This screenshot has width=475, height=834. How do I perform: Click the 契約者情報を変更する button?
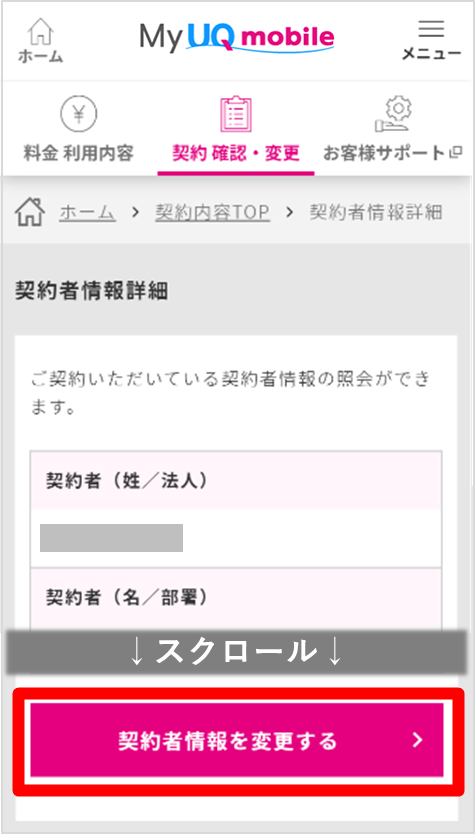point(237,740)
